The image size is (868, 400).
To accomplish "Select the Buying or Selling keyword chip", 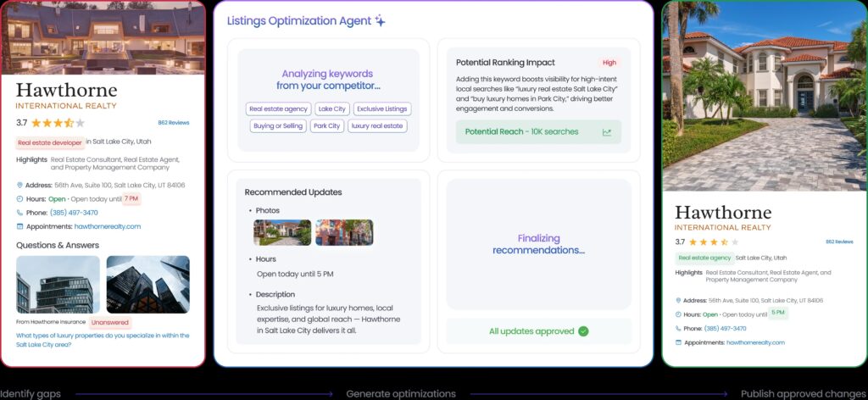I will (x=275, y=125).
